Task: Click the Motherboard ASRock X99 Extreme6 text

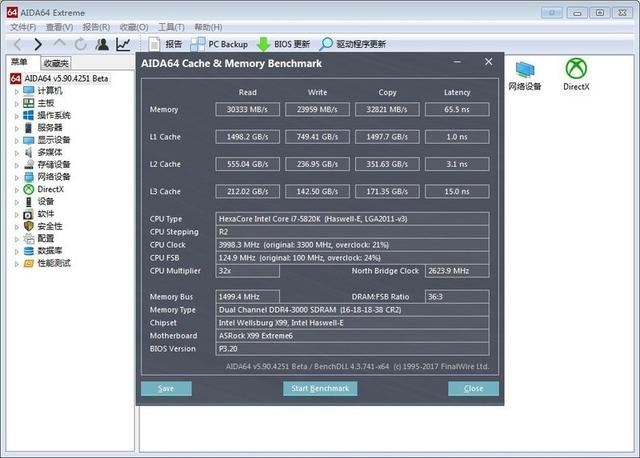Action: (256, 336)
